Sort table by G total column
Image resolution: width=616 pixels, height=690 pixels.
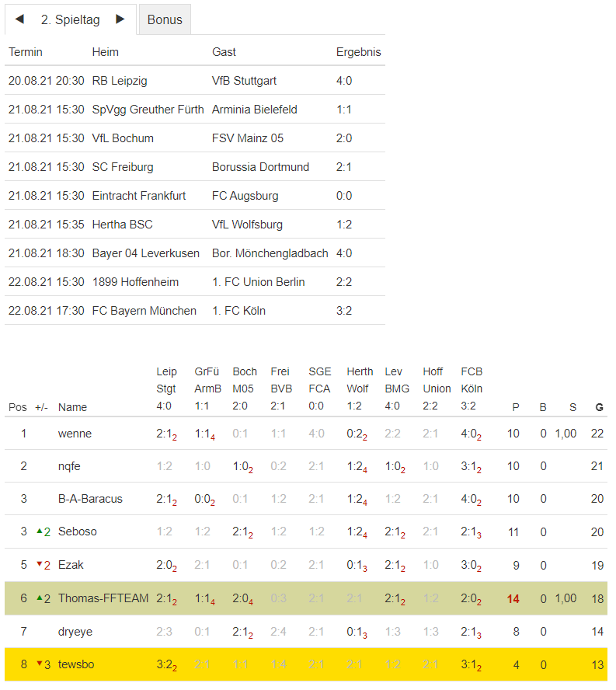[x=599, y=407]
